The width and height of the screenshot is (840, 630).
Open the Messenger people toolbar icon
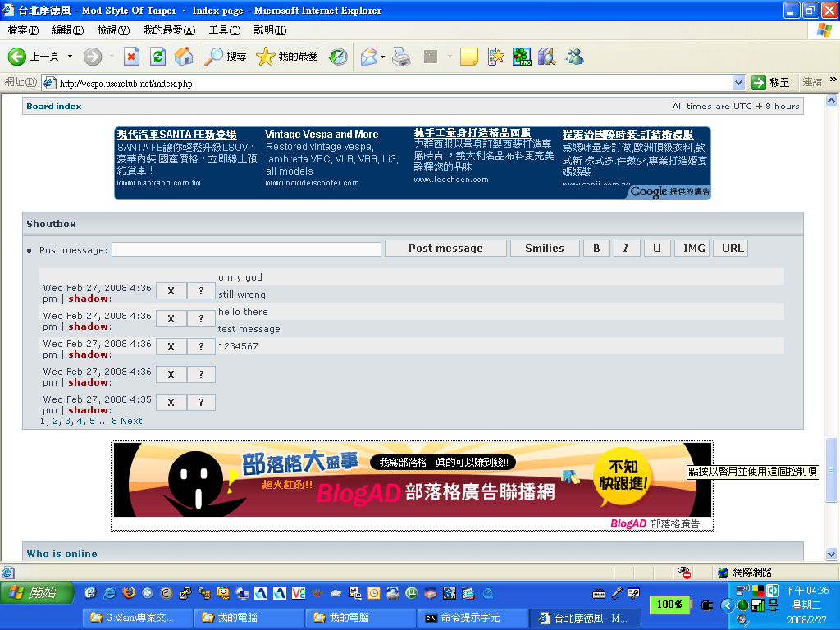(x=574, y=57)
